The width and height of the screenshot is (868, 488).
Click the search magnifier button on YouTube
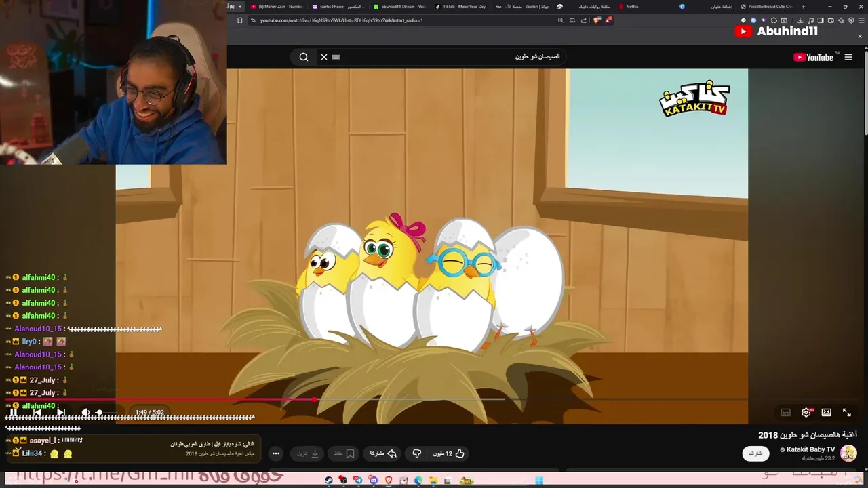[x=304, y=57]
